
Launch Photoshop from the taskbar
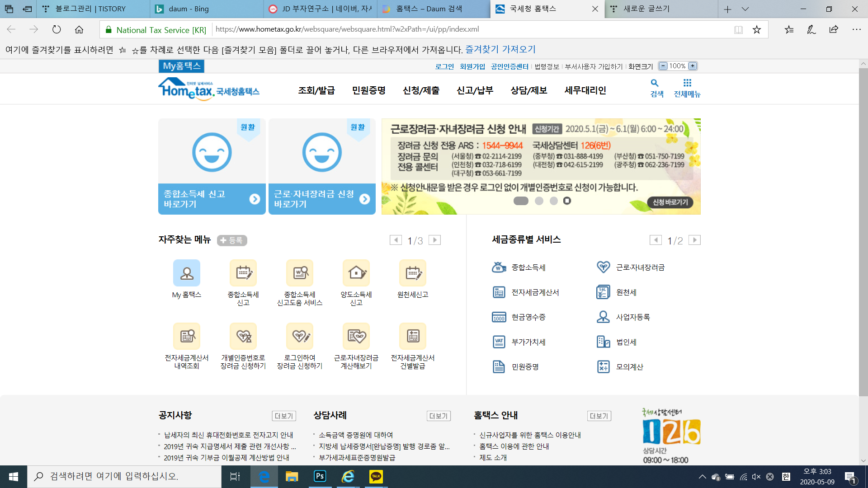320,476
